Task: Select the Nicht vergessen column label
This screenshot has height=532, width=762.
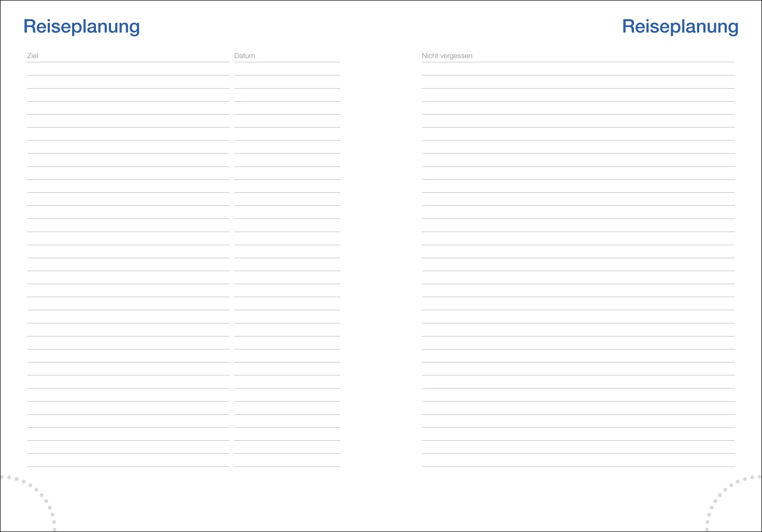Action: pos(447,55)
